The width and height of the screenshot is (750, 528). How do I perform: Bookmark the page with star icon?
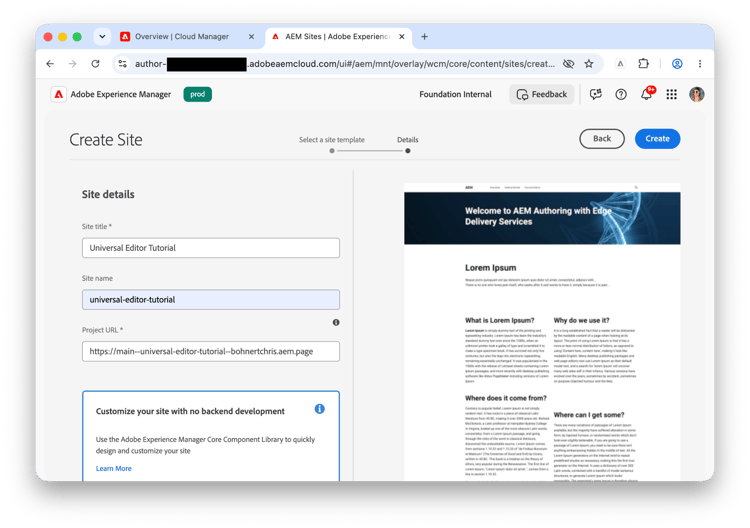(589, 64)
